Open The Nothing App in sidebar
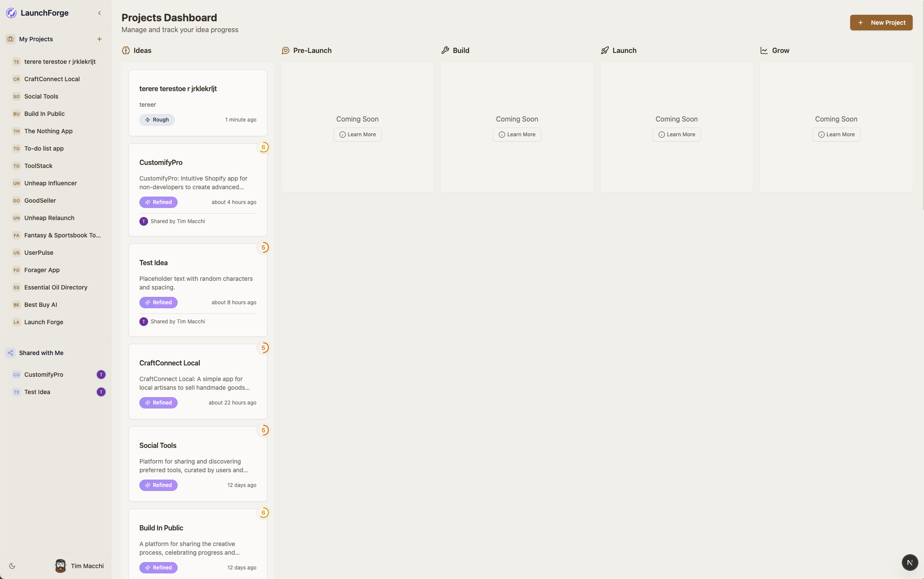The image size is (924, 579). 48,131
